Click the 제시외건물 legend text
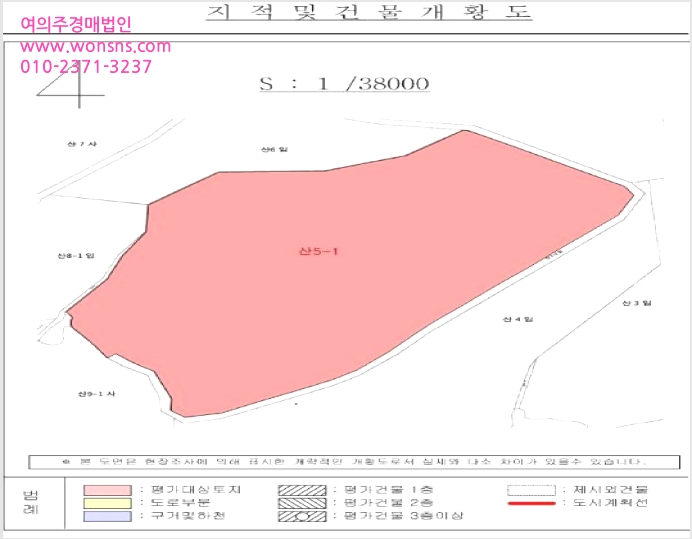 point(611,490)
